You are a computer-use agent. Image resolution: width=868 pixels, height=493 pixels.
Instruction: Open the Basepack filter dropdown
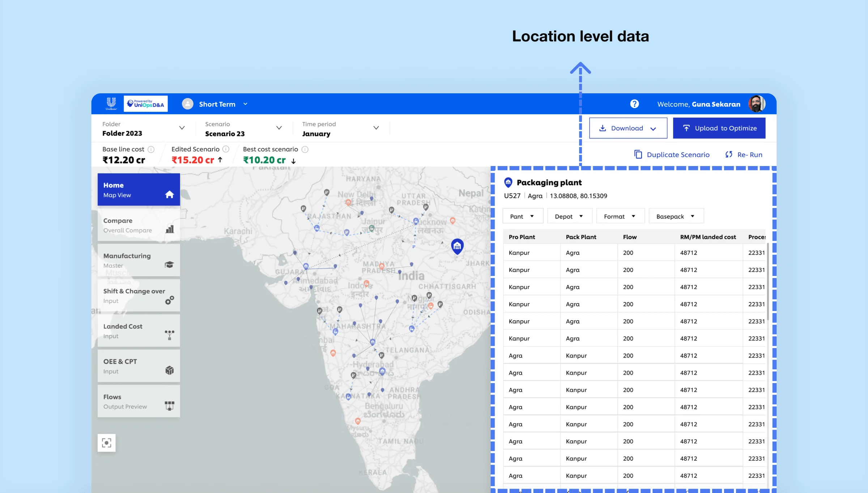click(676, 216)
